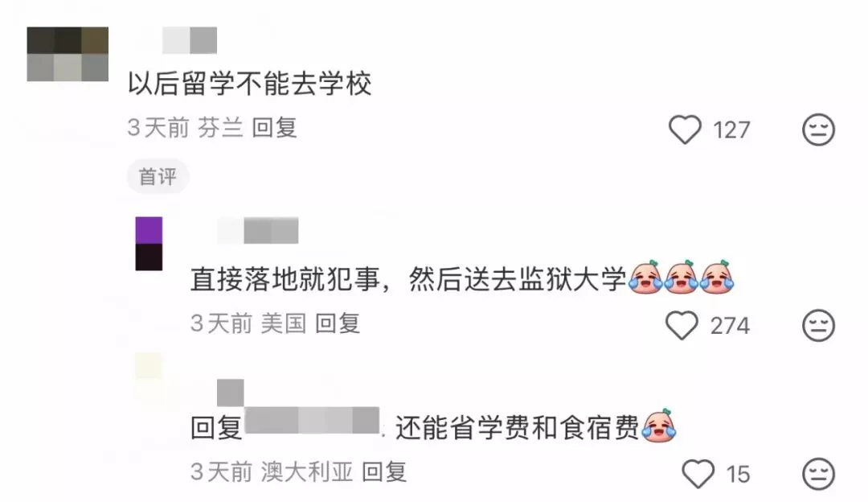
Task: Click the 首评 badge
Action: tap(158, 177)
